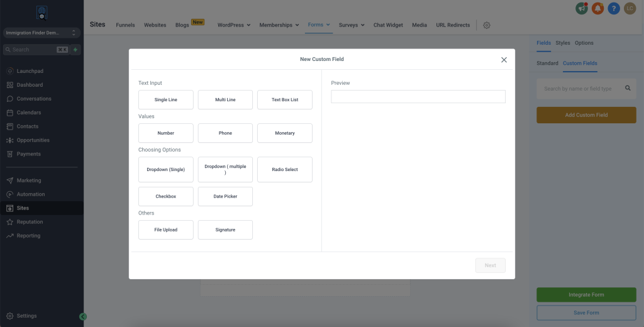Viewport: 644px width, 327px height.
Task: Collapse sidebar using green arrow icon
Action: [x=83, y=317]
